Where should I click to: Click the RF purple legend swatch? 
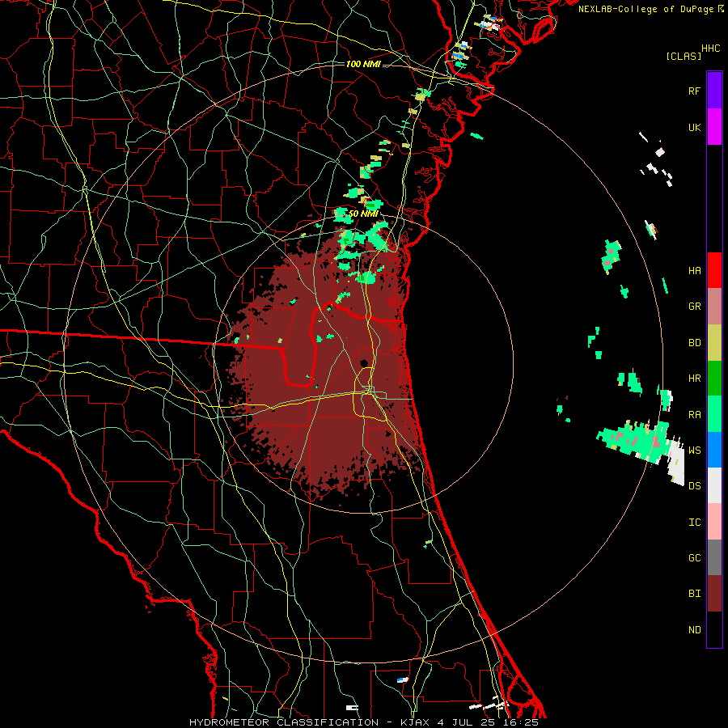[x=714, y=91]
